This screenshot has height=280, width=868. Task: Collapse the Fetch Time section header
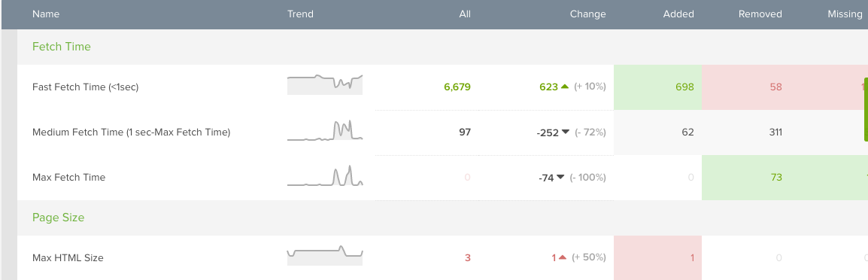(62, 47)
